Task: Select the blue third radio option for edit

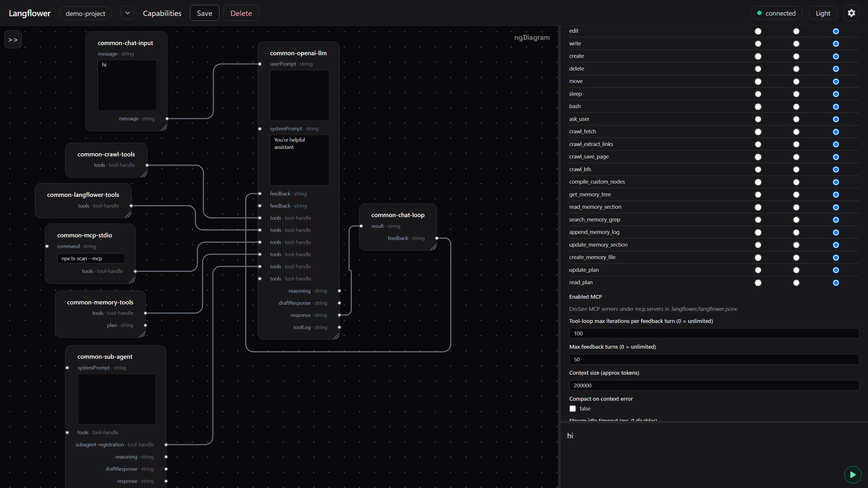Action: 836,31
